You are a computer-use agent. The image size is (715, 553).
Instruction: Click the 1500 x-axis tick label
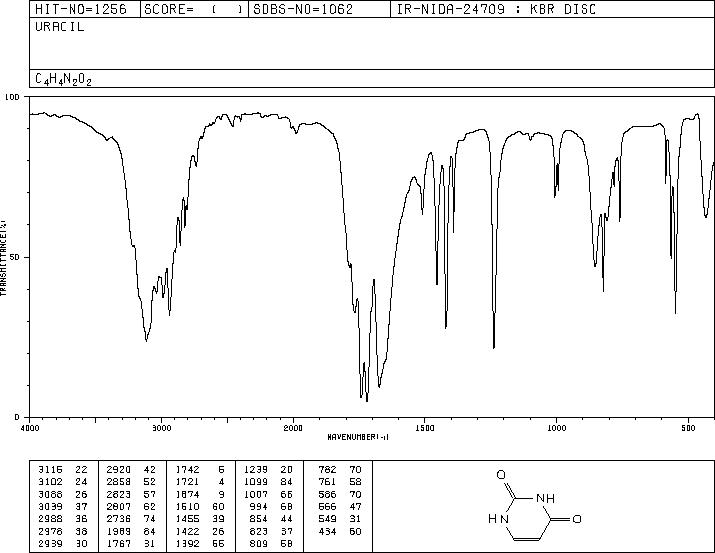[425, 428]
